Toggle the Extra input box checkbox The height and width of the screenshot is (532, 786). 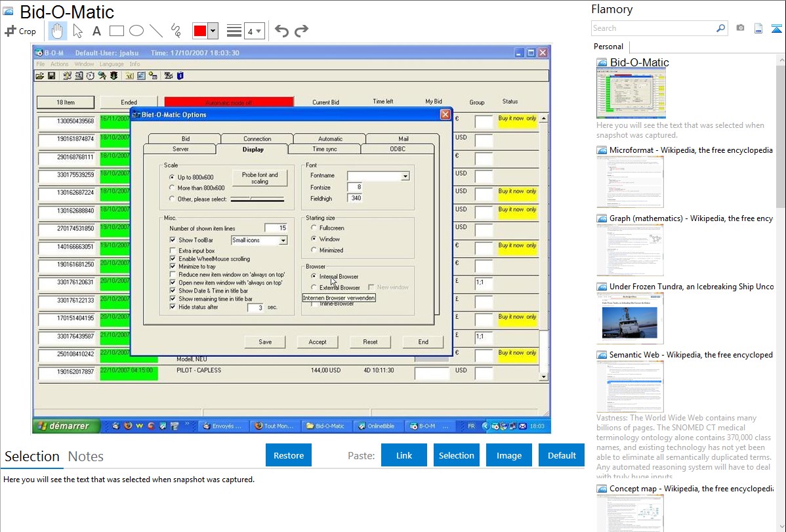(x=173, y=251)
